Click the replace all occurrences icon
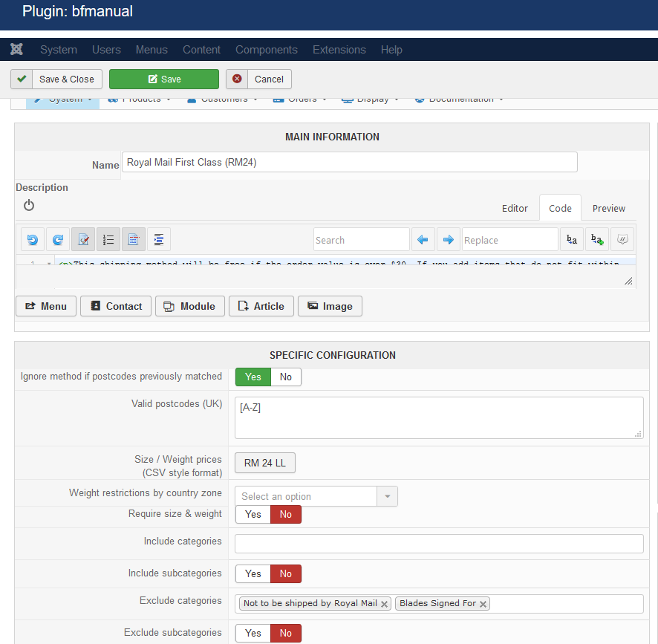 tap(597, 239)
